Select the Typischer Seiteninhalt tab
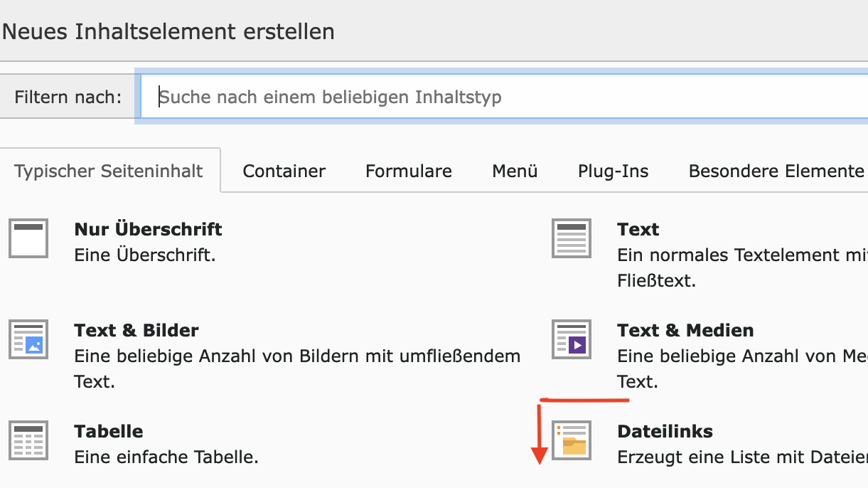868x488 pixels. pyautogui.click(x=109, y=171)
